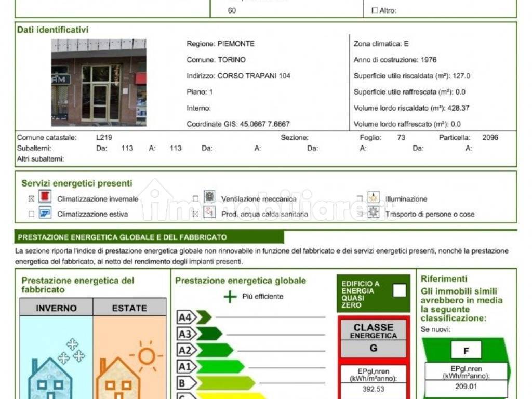Click the ESTATE column header
Viewport: 532px width, 399px height.
coord(129,308)
